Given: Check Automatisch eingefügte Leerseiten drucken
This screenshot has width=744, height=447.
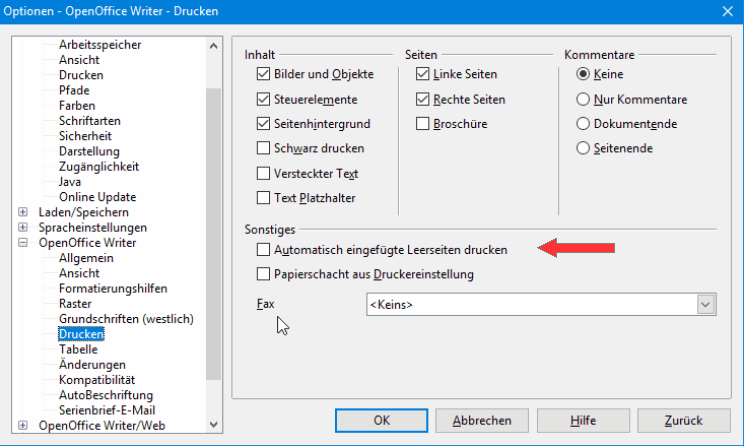Looking at the screenshot, I should coord(263,250).
